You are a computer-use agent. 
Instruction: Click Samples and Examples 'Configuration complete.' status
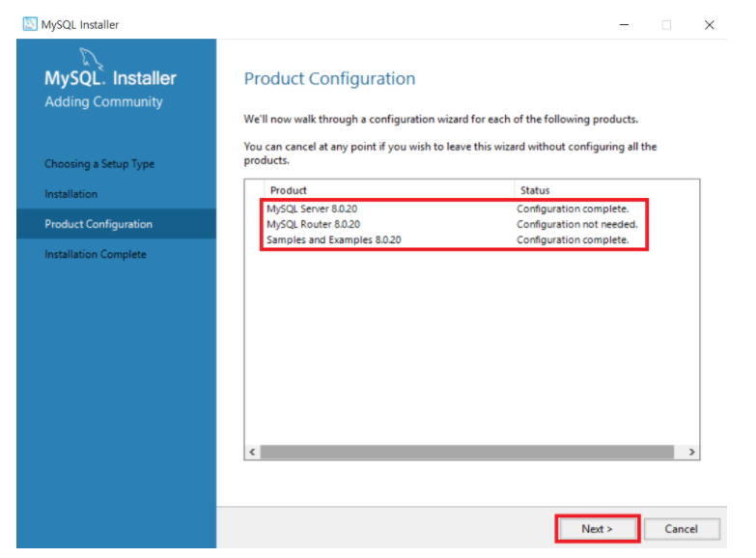[573, 239]
